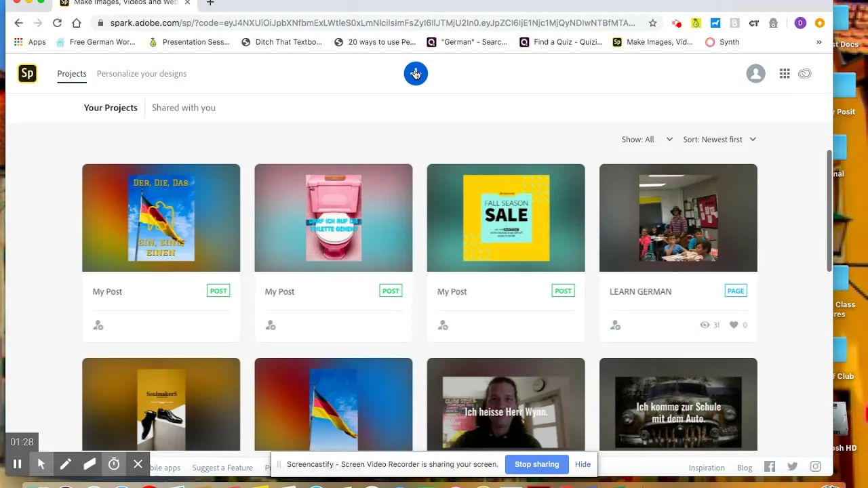Screen dimensions: 868x488
Task: Click share icon on LEARN GERMAN page
Action: coord(615,325)
